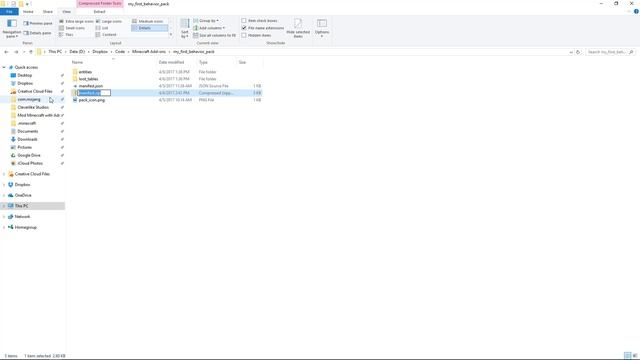Switch to Medium icons layout

(x=148, y=21)
